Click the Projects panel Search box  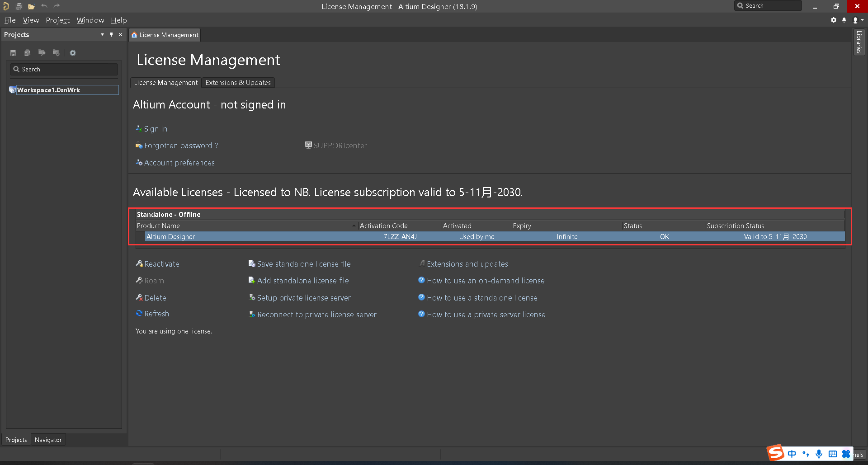pyautogui.click(x=64, y=69)
